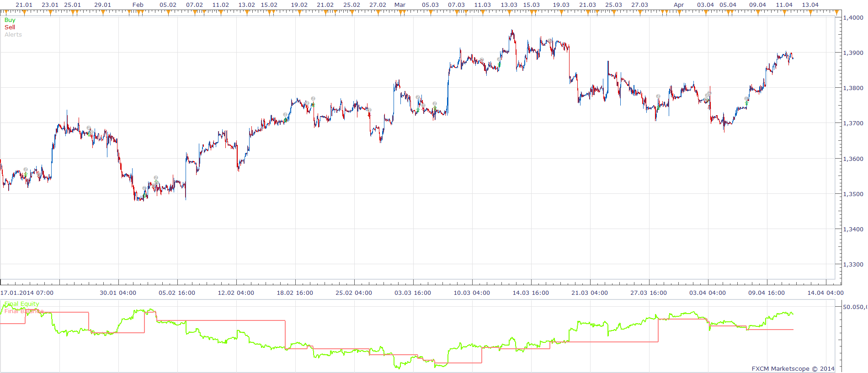Image resolution: width=868 pixels, height=373 pixels.
Task: Click the 30.01 04:00 timestamp label
Action: 118,293
